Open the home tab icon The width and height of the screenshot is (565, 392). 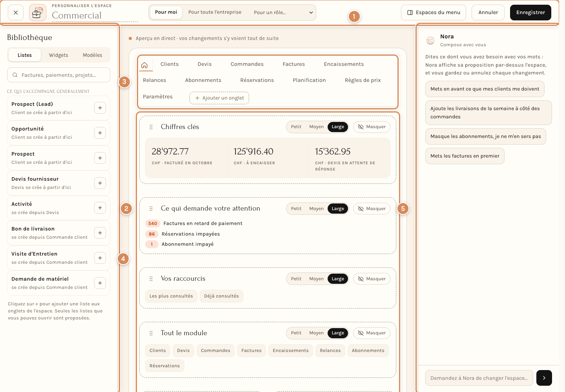[x=144, y=65]
